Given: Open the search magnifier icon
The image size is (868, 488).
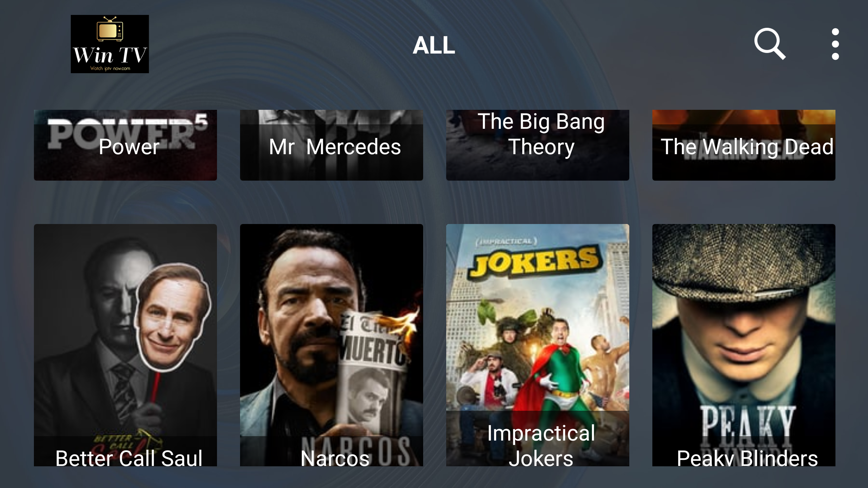Looking at the screenshot, I should click(x=770, y=44).
